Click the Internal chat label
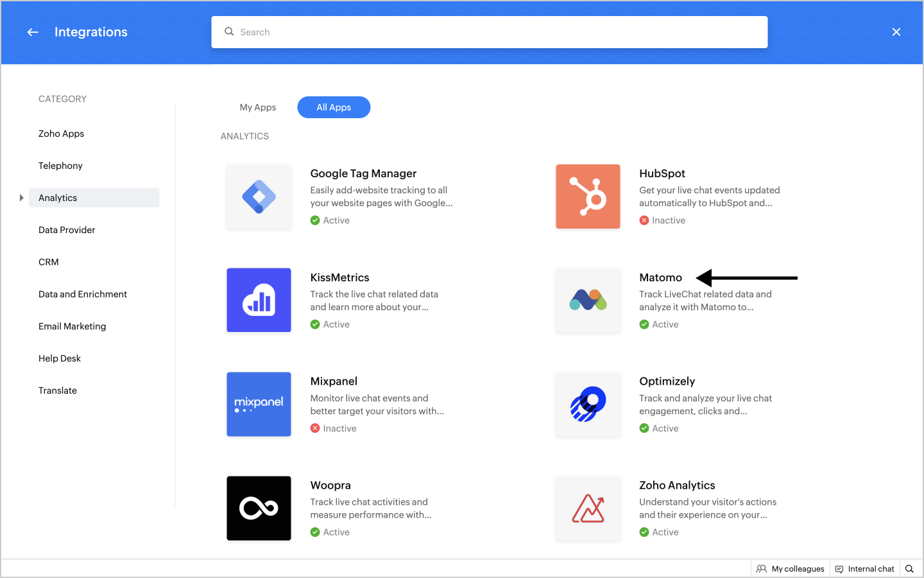 [871, 569]
